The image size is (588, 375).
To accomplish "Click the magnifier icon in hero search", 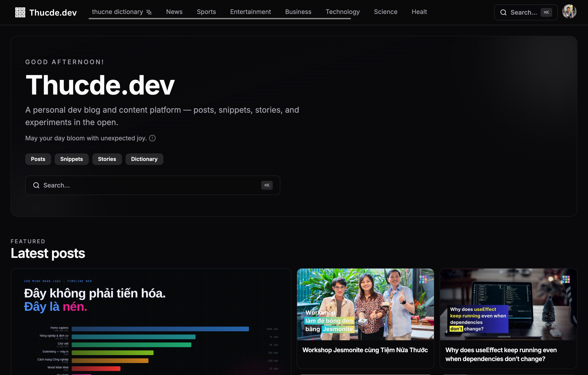I will [x=36, y=185].
